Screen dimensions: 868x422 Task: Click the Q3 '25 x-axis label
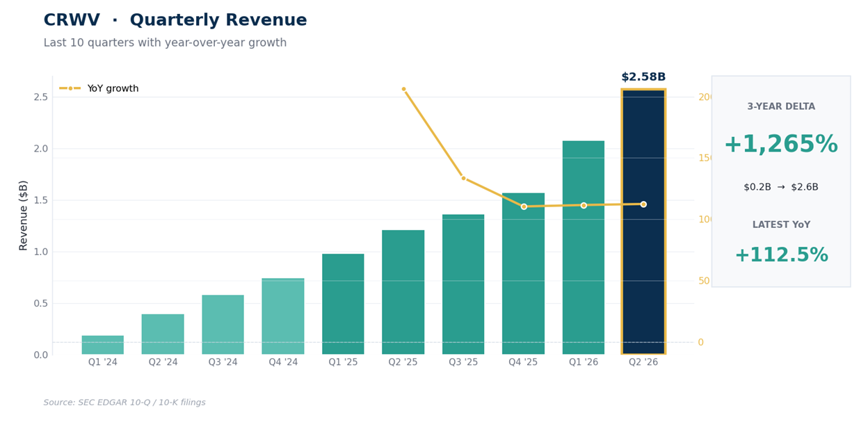pyautogui.click(x=463, y=362)
